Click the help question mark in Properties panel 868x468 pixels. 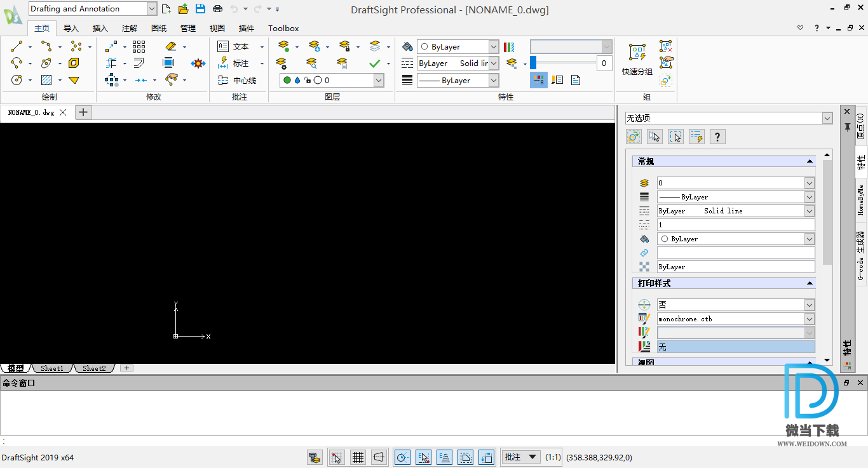tap(717, 137)
